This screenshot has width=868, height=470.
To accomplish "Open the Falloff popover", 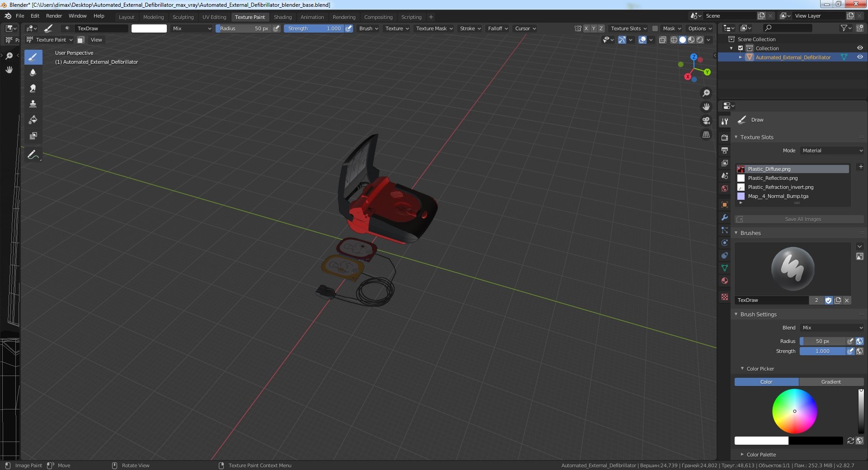I will point(498,28).
